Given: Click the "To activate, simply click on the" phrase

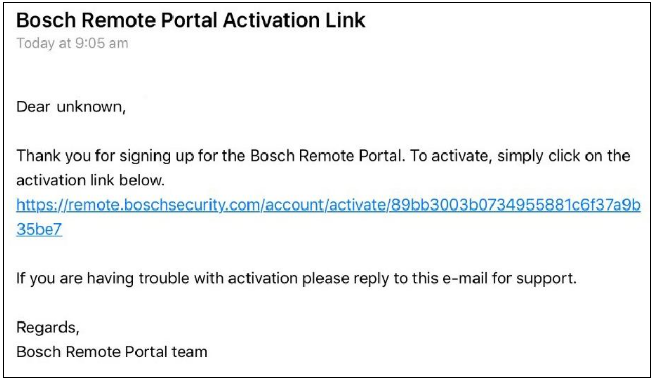Looking at the screenshot, I should pyautogui.click(x=520, y=156).
